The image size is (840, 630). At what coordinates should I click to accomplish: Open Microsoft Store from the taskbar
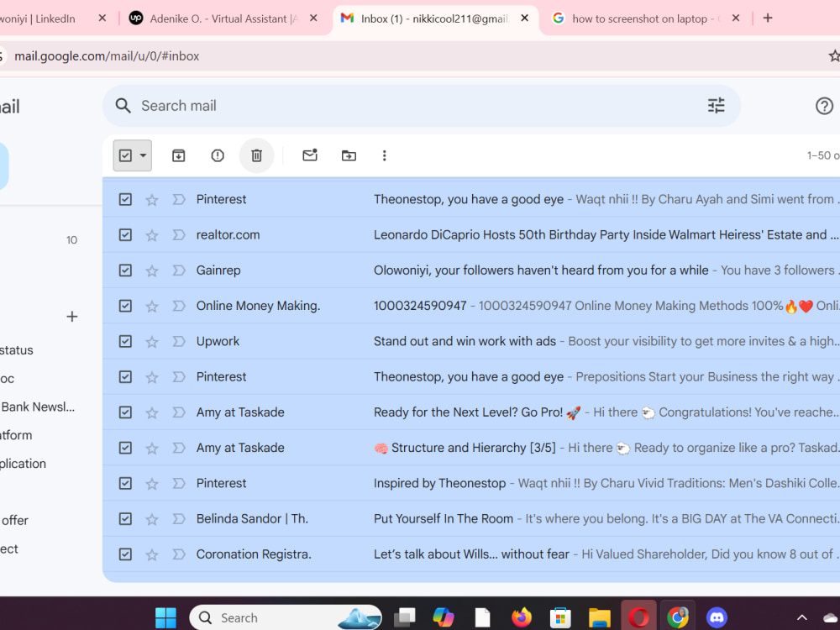point(559,617)
